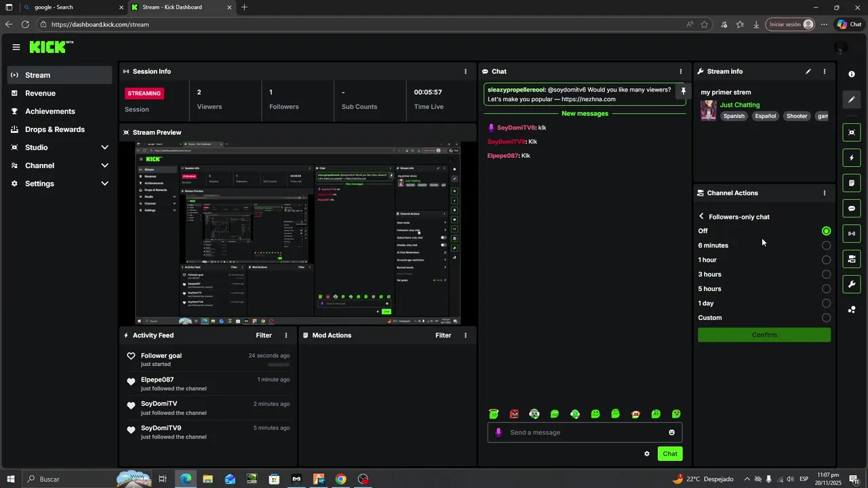Go back from Followers-only chat
The width and height of the screenshot is (868, 488).
click(701, 217)
